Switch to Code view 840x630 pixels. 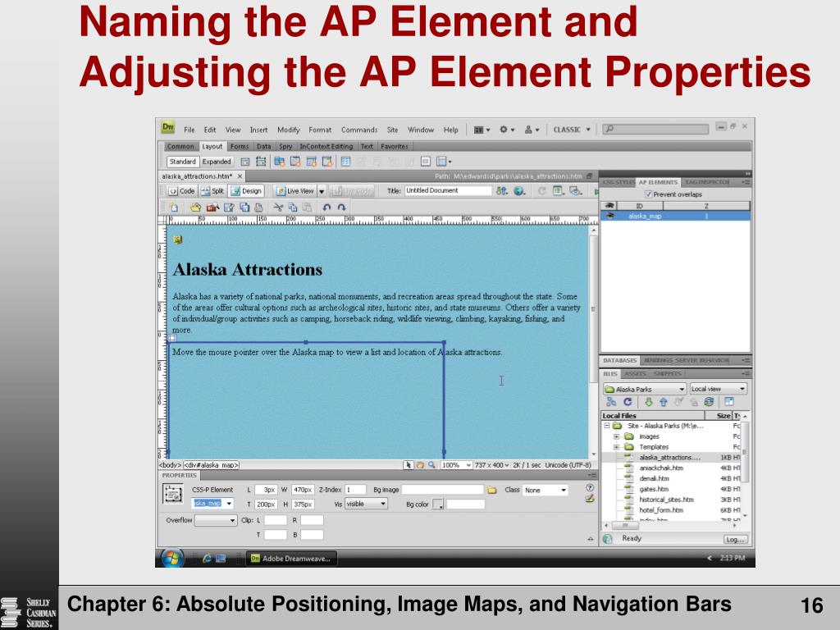[182, 190]
